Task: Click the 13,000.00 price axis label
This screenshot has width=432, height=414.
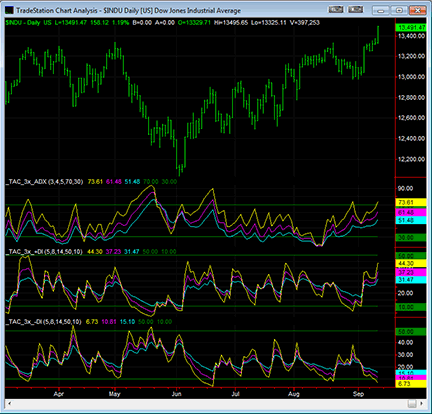Action: [411, 77]
